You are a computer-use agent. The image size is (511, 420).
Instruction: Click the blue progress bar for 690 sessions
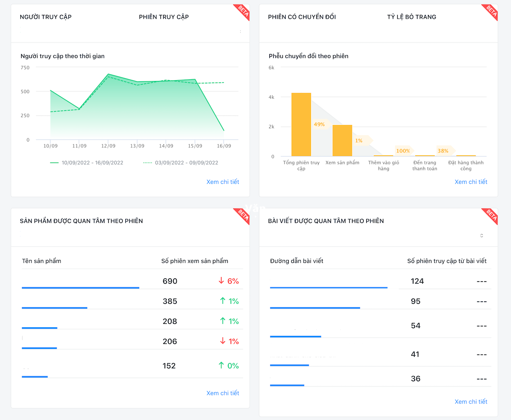pos(80,288)
